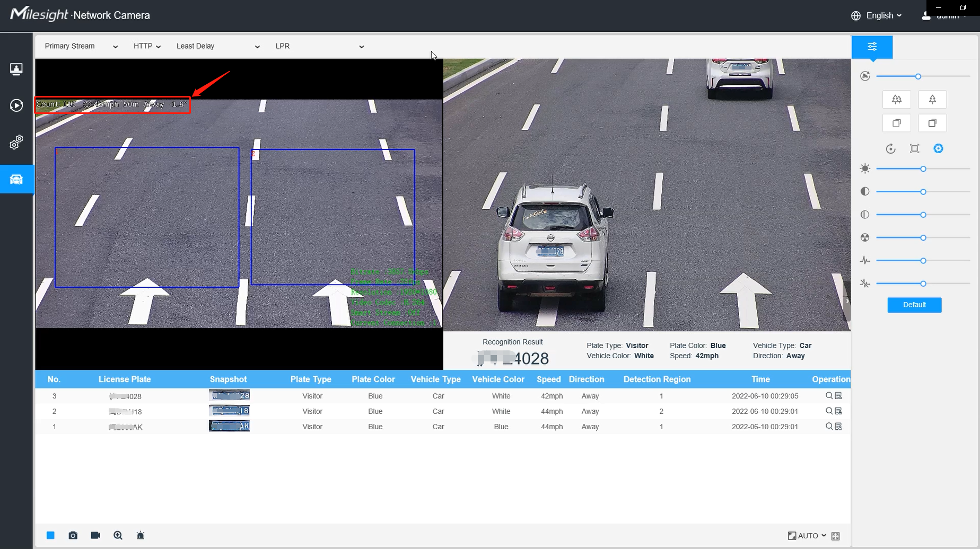Start recording with the video camera icon

tap(95, 535)
